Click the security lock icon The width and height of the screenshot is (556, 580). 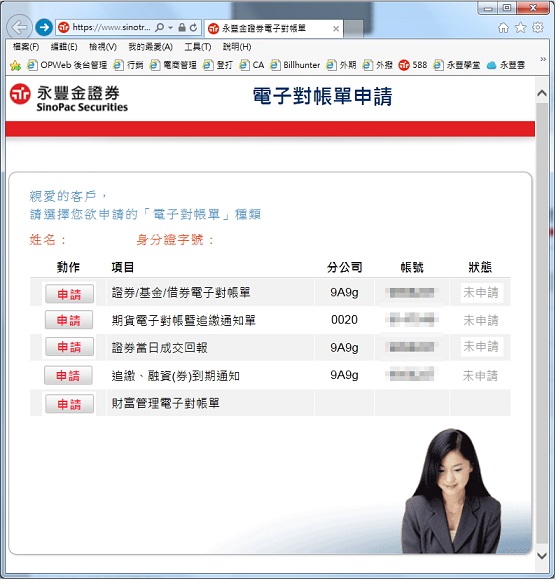(182, 27)
